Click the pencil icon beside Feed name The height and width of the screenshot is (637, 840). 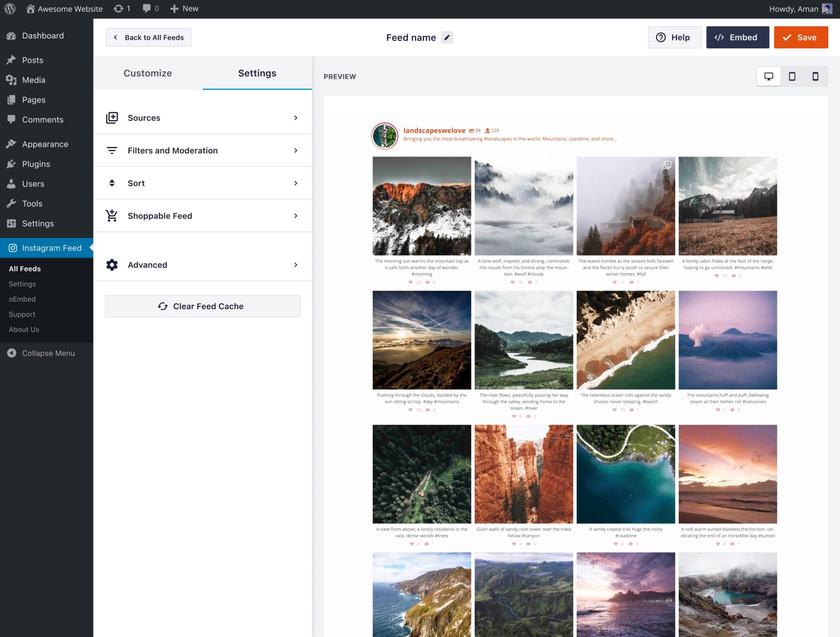pos(447,37)
